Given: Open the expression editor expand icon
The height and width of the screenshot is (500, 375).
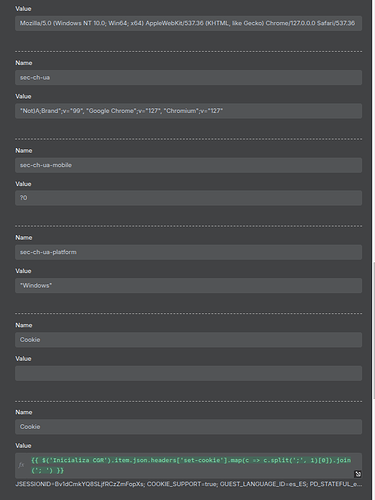Looking at the screenshot, I should pos(358,474).
